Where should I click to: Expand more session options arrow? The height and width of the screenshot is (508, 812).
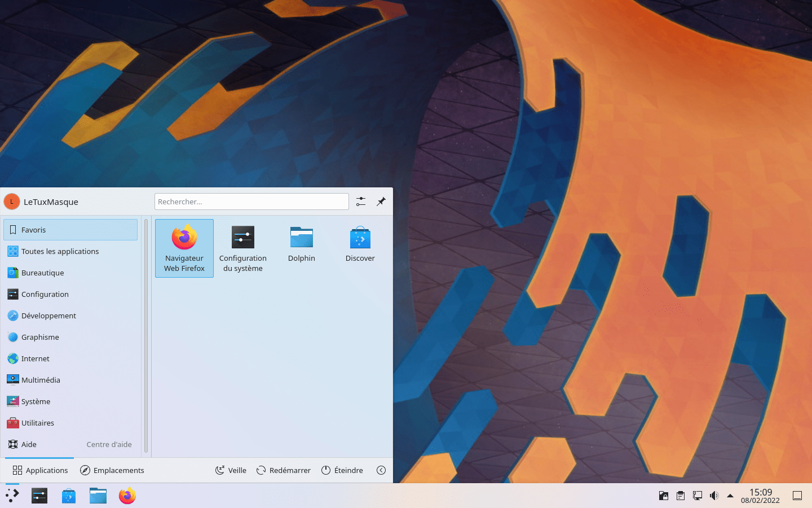pos(381,470)
